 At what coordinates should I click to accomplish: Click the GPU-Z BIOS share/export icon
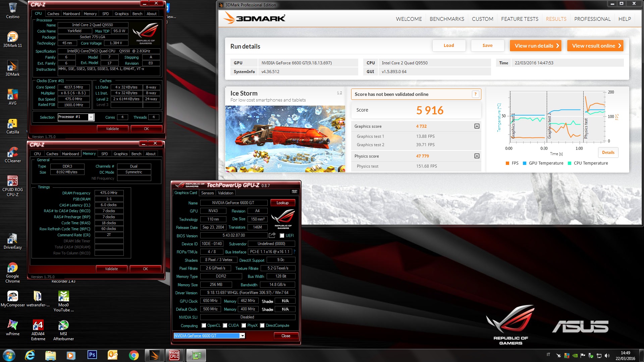click(x=272, y=235)
